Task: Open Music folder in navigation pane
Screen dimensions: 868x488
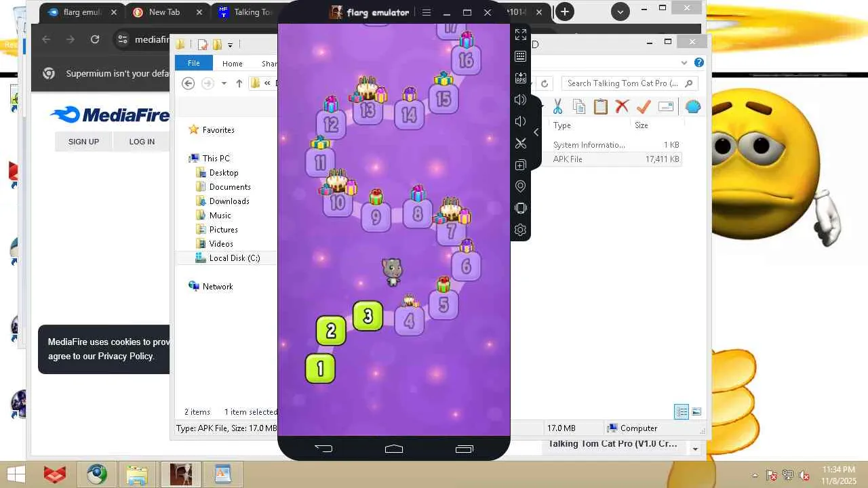Action: point(220,216)
